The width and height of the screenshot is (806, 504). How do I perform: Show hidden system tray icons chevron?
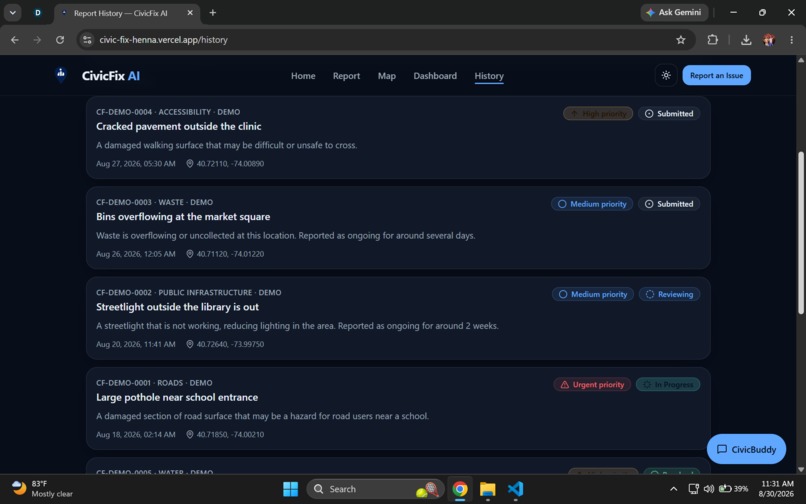point(673,489)
